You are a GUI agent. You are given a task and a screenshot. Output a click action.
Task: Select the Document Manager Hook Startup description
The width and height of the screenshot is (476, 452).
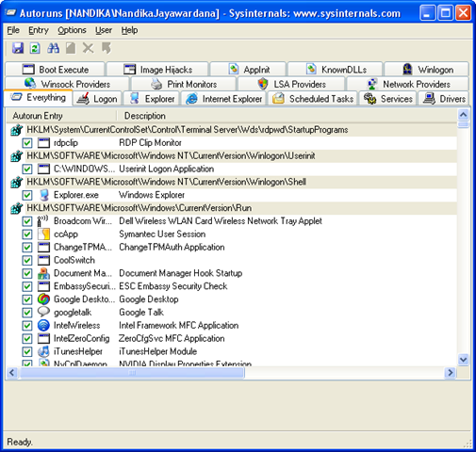pos(181,273)
